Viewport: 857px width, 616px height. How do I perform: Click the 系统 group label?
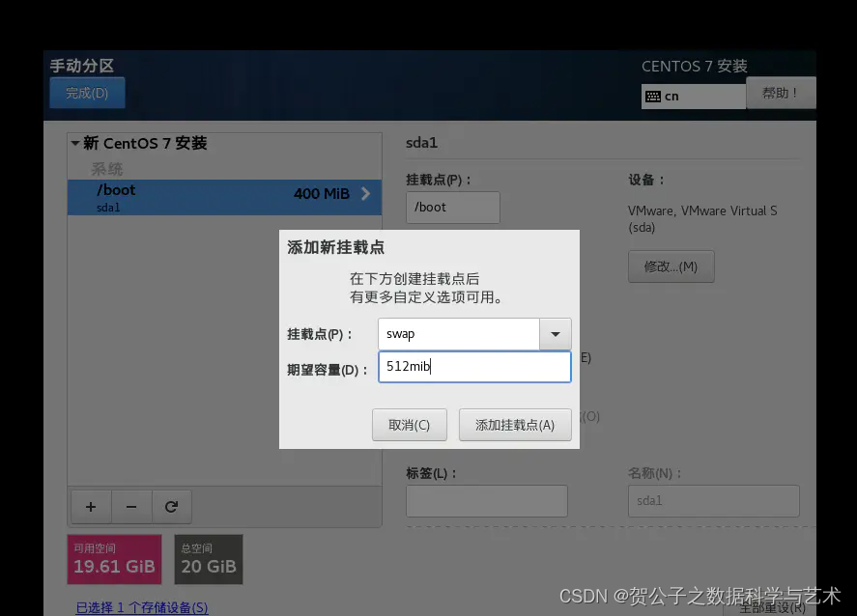click(107, 169)
